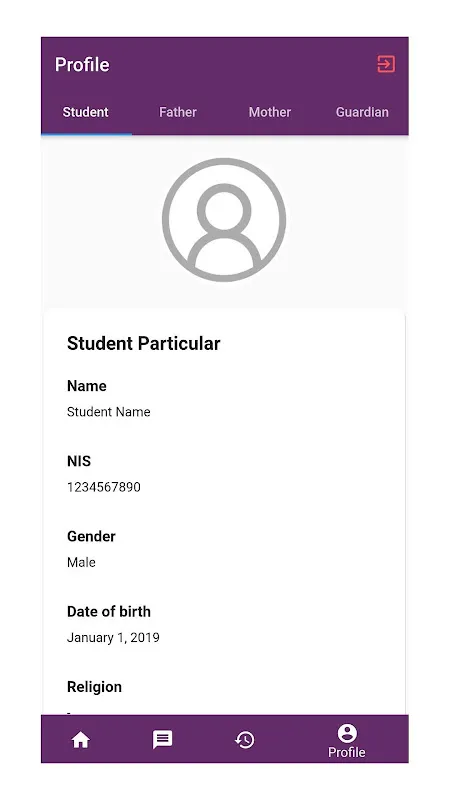Click the Profile header title

[82, 65]
